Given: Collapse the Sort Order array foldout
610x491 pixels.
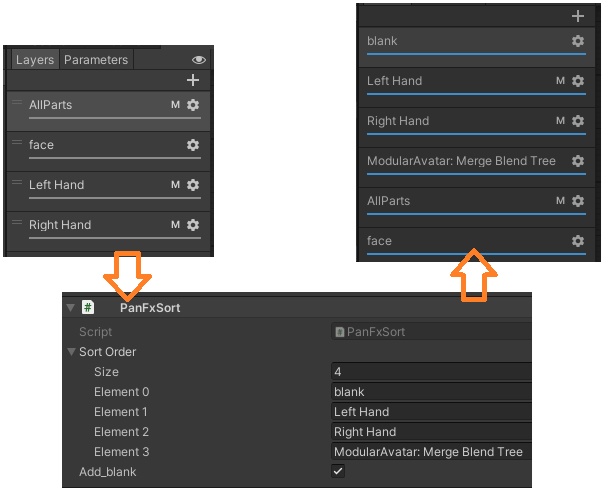Looking at the screenshot, I should [x=71, y=352].
